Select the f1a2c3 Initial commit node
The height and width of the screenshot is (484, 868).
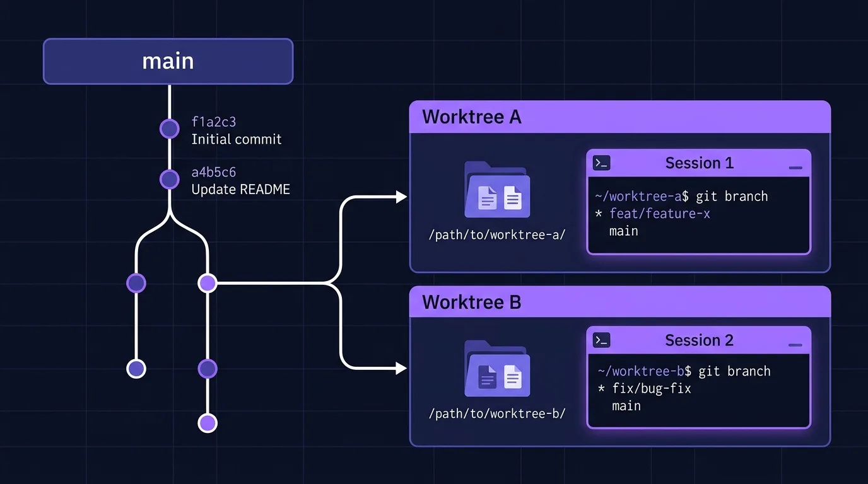click(170, 129)
